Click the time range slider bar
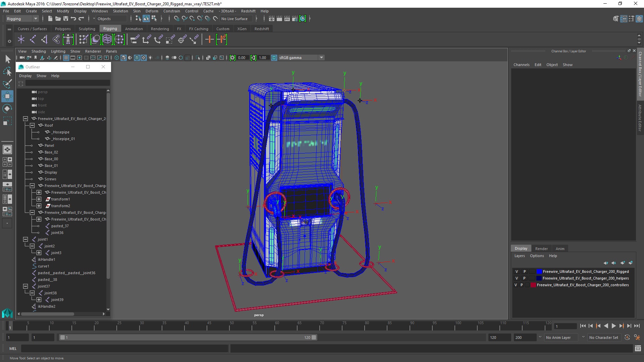This screenshot has width=644, height=362. coord(188,338)
